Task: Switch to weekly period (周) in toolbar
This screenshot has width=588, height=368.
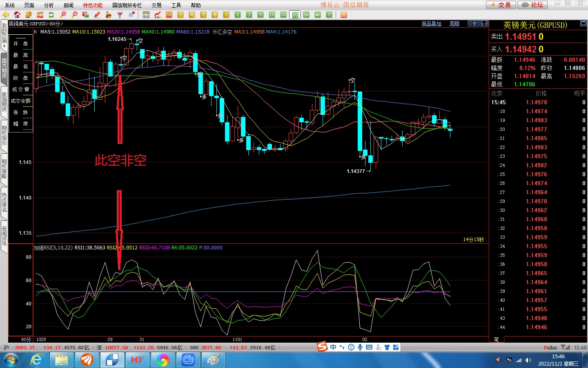Action: point(192,15)
